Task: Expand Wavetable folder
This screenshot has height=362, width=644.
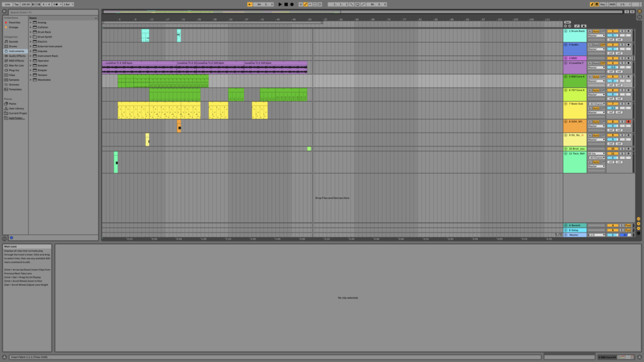Action: (30, 80)
